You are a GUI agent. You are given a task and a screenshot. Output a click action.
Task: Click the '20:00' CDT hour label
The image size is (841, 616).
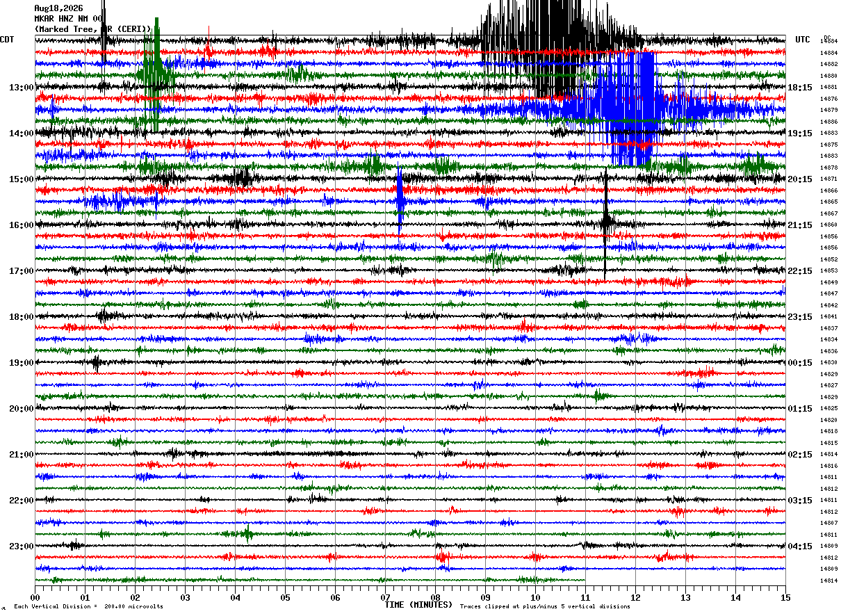pos(22,409)
